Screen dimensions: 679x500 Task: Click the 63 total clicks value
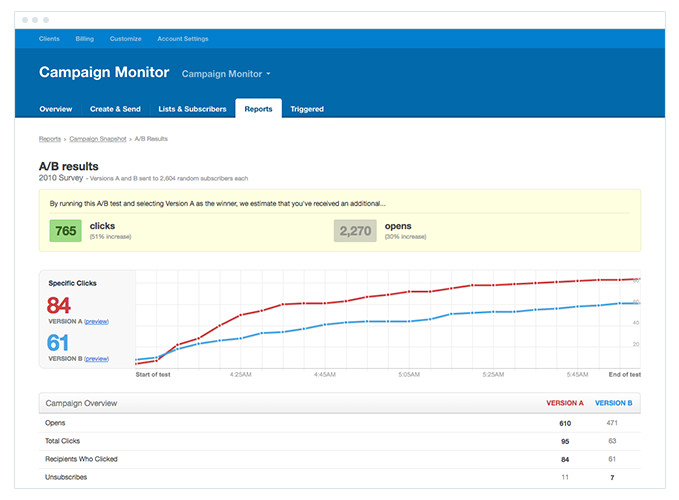click(612, 441)
